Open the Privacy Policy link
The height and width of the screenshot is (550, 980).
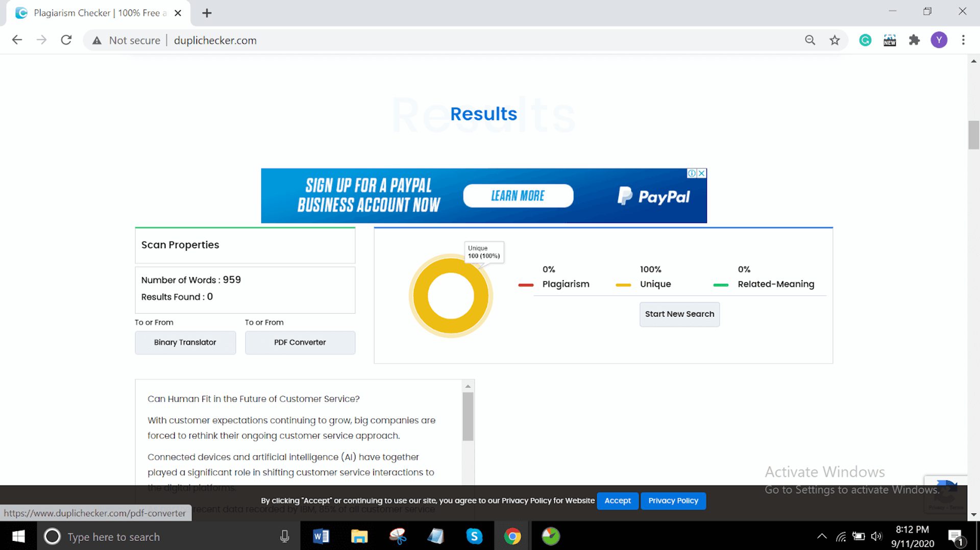(673, 501)
